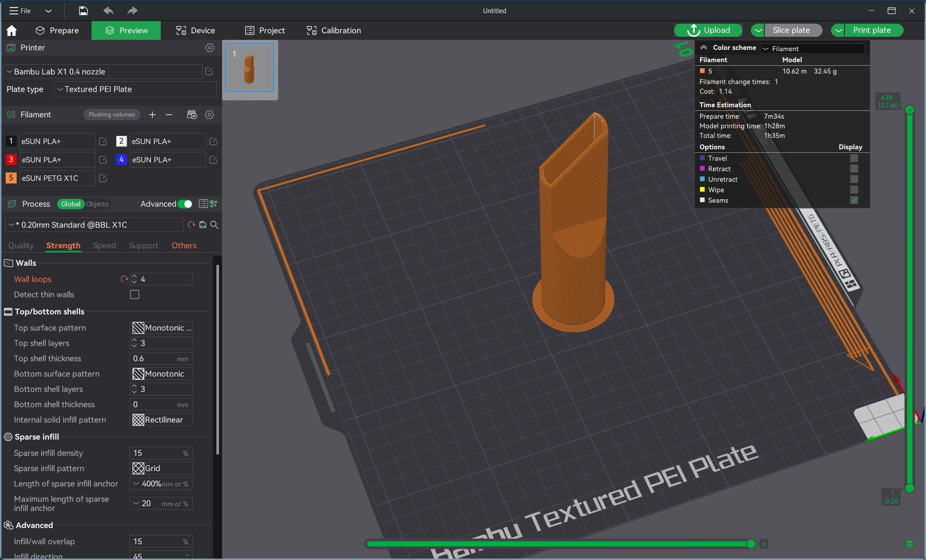Go to the home screen icon
The height and width of the screenshot is (560, 926).
click(12, 30)
